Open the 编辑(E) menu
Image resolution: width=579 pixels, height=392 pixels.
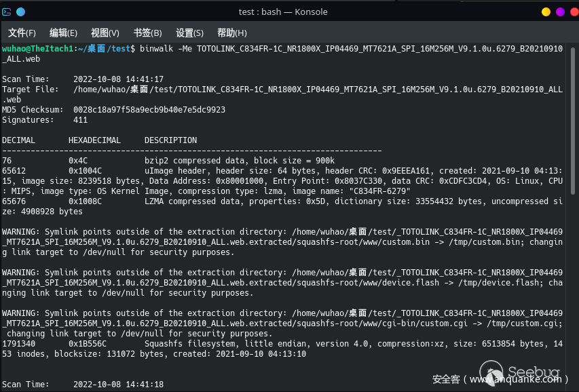63,33
